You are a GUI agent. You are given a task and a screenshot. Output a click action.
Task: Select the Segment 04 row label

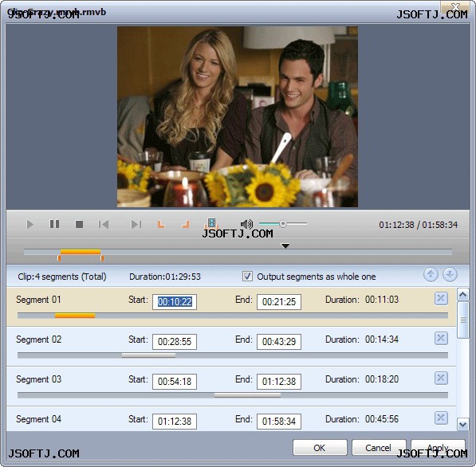38,419
